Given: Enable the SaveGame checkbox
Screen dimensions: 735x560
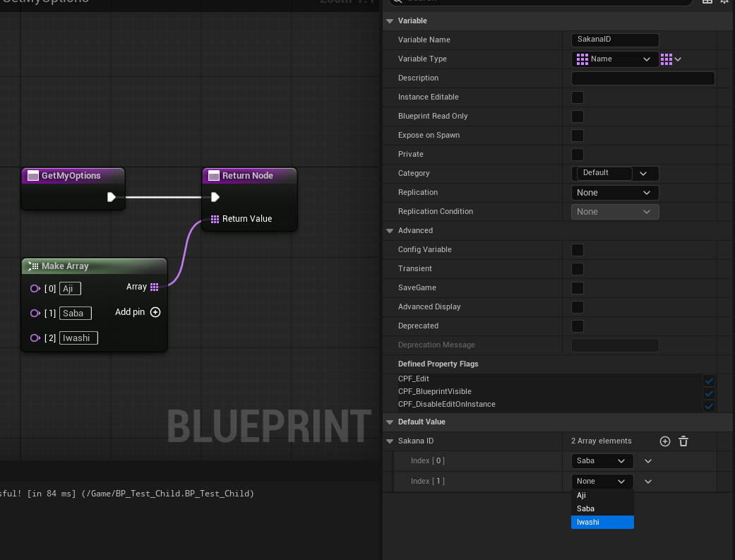Looking at the screenshot, I should tap(578, 288).
